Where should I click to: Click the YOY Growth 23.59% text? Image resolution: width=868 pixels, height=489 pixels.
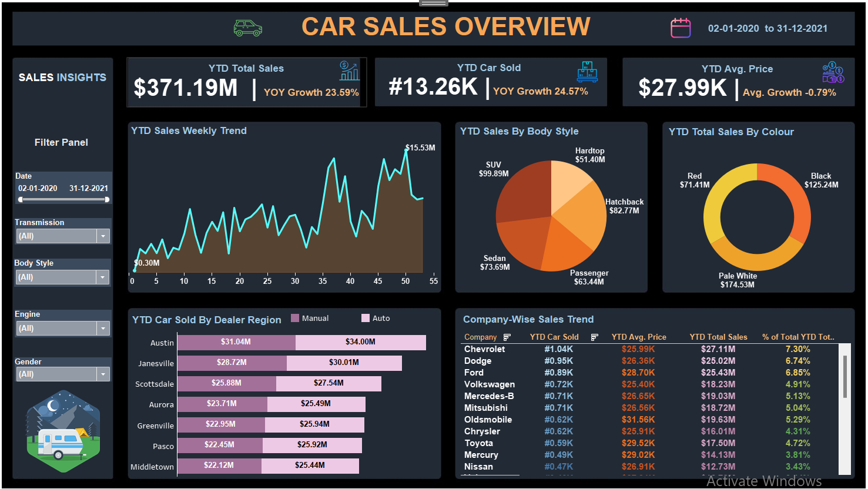311,92
